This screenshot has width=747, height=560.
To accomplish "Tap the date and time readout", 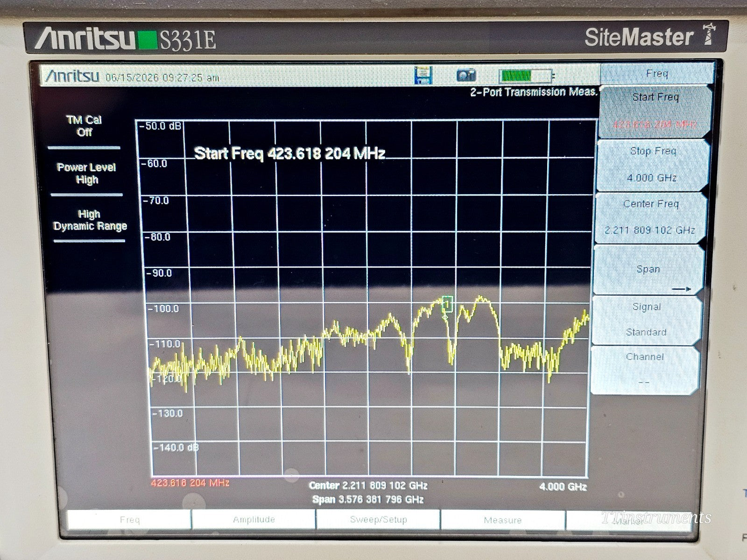I will [162, 77].
